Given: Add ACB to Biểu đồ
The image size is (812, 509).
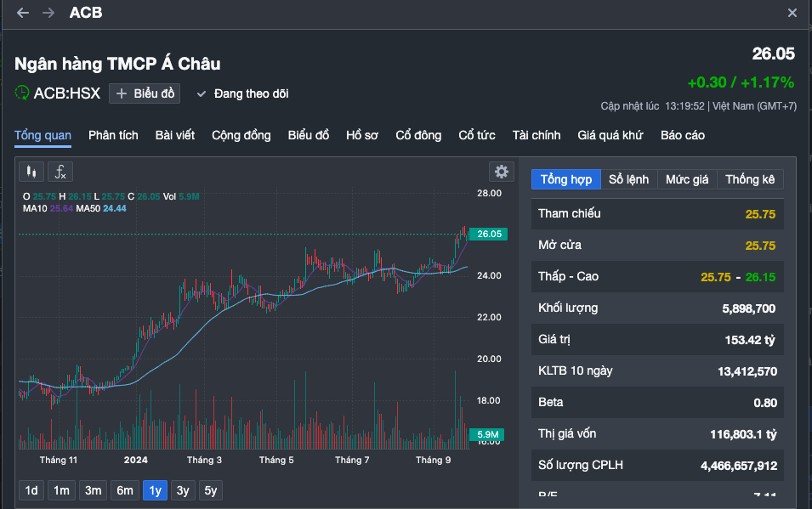Looking at the screenshot, I should pyautogui.click(x=145, y=93).
